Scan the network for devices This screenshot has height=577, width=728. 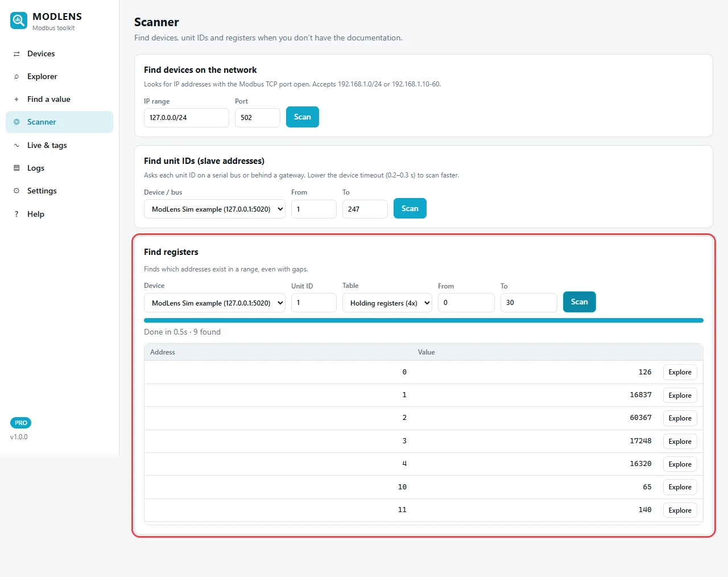[303, 117]
